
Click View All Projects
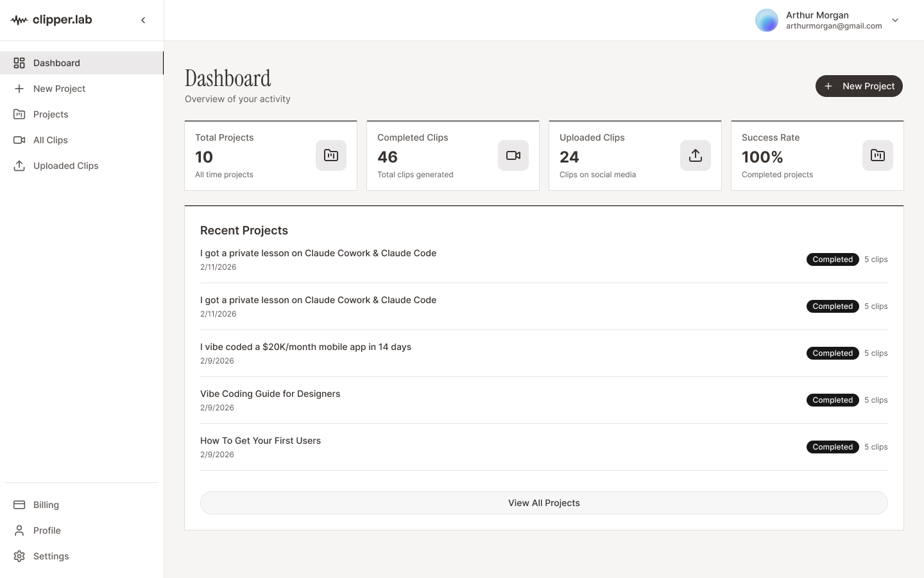click(543, 503)
